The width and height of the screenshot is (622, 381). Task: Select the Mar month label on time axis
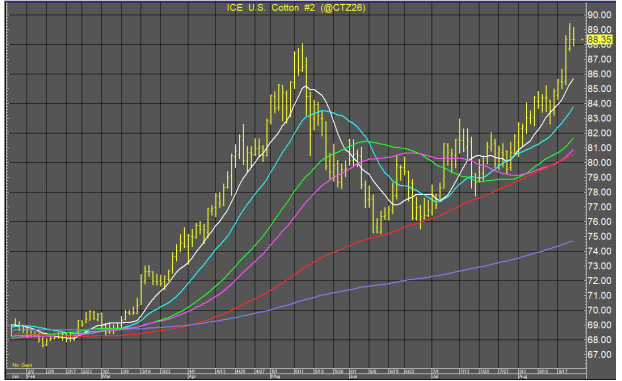click(106, 376)
